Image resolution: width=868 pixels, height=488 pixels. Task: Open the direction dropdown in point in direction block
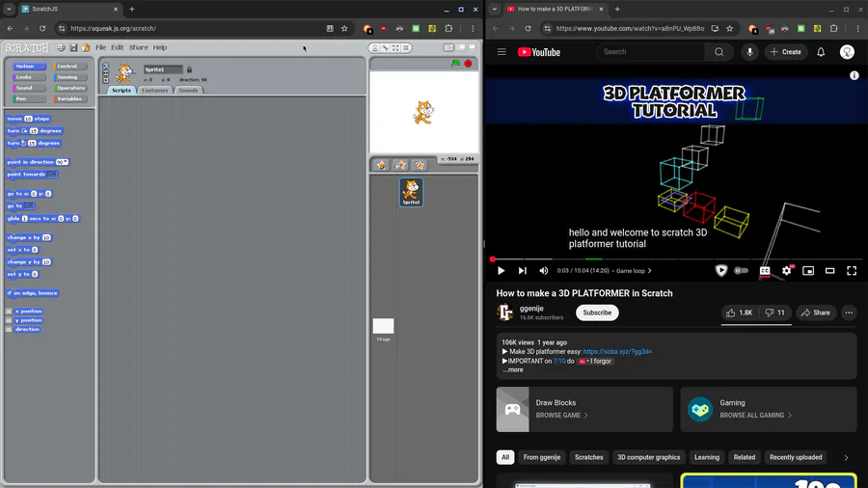[66, 162]
